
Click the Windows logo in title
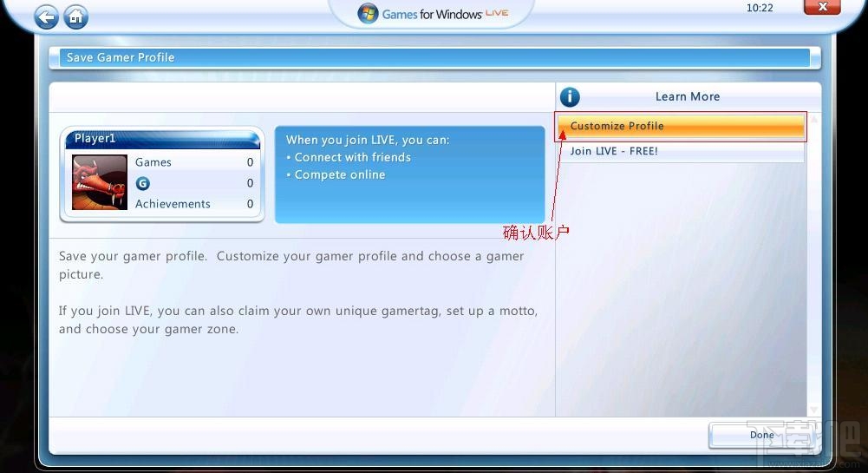pyautogui.click(x=368, y=13)
